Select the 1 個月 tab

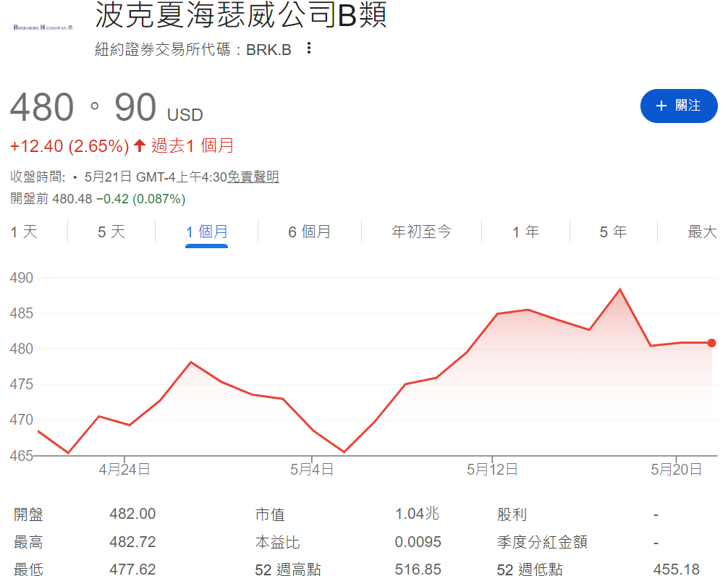[207, 232]
